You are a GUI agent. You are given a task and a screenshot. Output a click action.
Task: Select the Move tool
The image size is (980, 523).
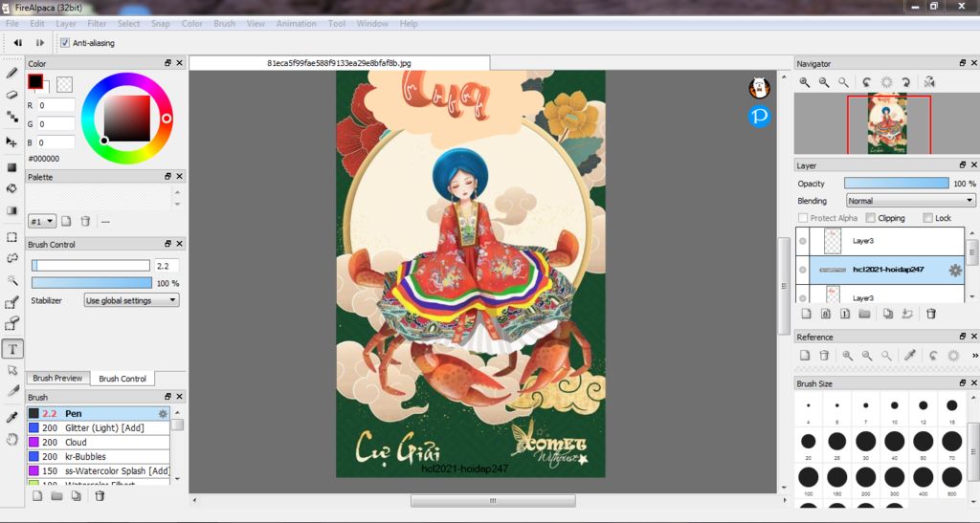click(11, 142)
